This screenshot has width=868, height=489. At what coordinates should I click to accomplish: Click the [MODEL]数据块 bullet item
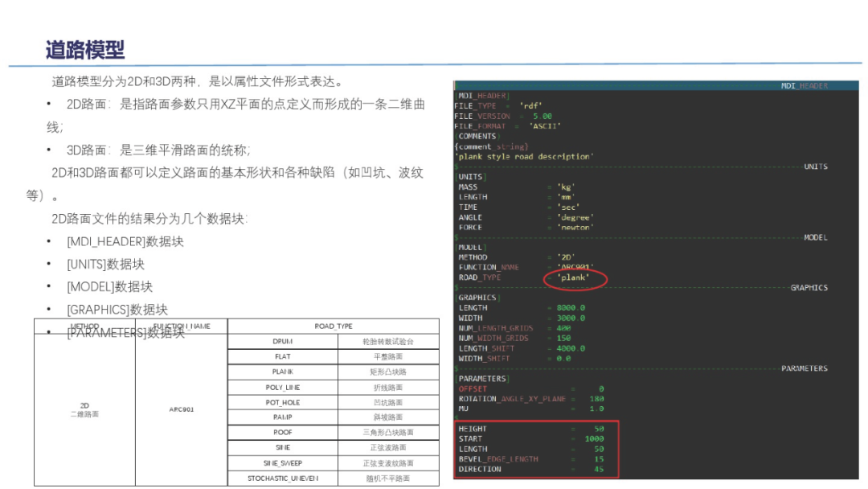tap(109, 286)
